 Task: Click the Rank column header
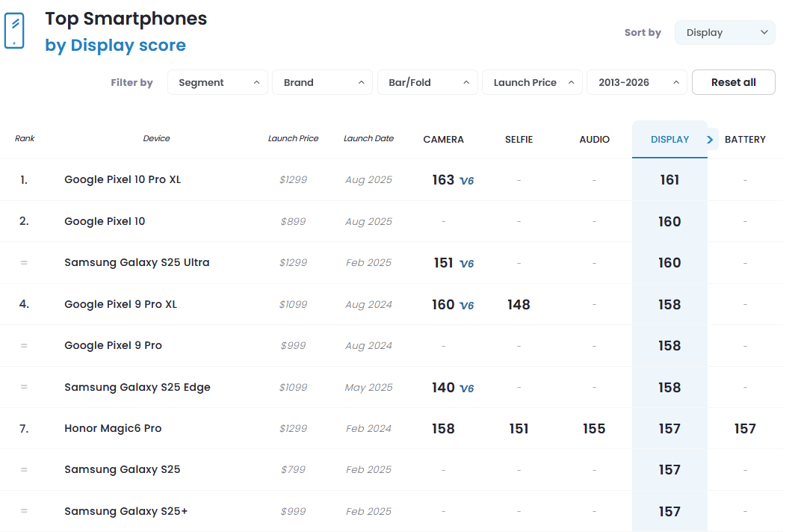pos(25,138)
